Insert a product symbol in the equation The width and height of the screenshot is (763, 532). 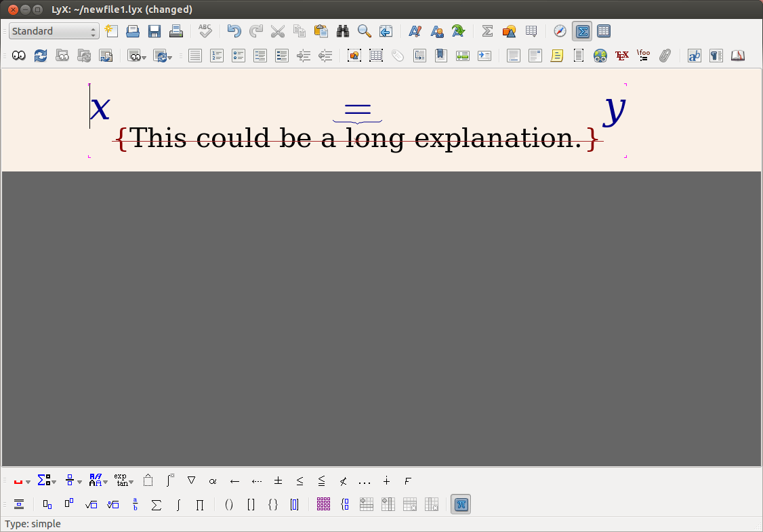tap(200, 504)
